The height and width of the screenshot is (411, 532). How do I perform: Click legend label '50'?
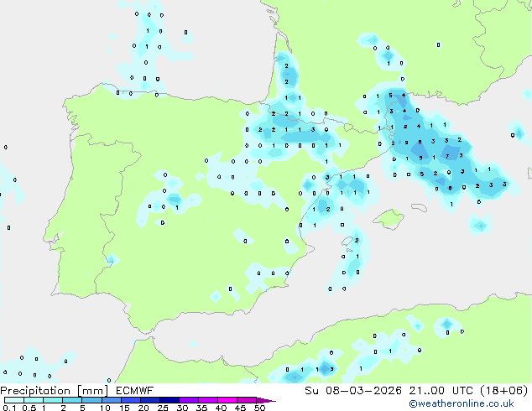click(x=259, y=408)
